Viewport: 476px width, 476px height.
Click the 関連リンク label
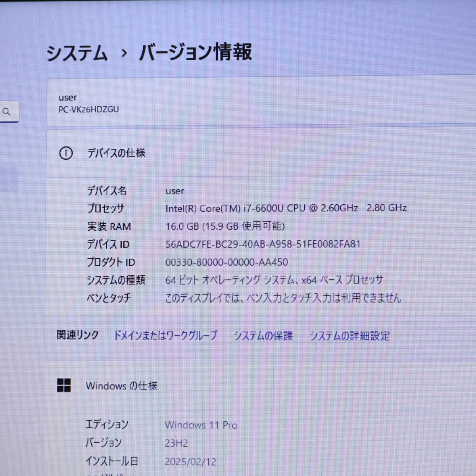77,335
